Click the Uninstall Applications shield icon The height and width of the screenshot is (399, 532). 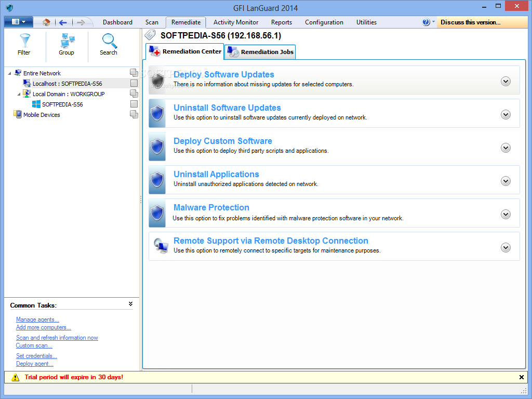point(157,180)
